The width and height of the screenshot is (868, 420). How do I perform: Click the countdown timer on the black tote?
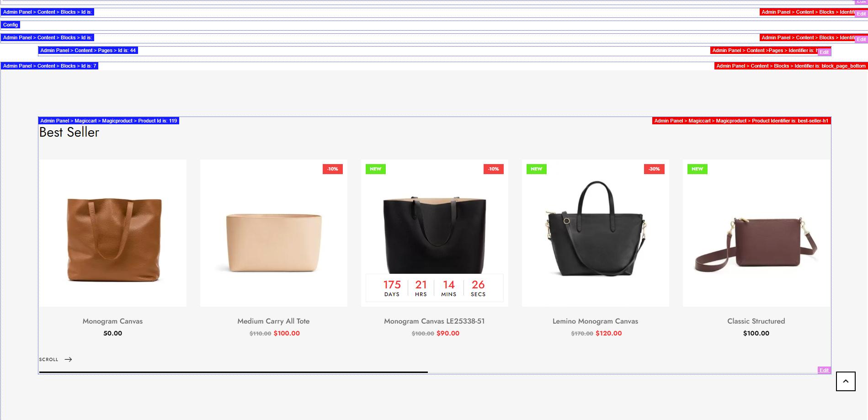tap(434, 288)
